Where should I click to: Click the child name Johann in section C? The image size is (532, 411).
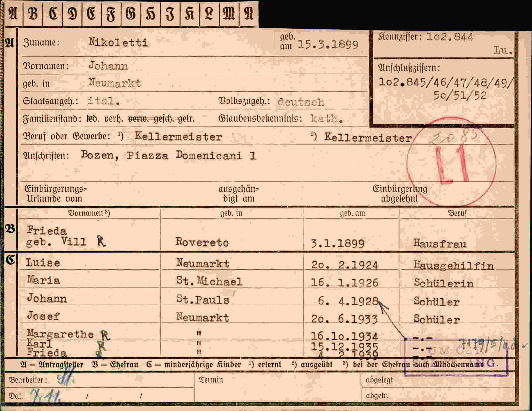[46, 298]
